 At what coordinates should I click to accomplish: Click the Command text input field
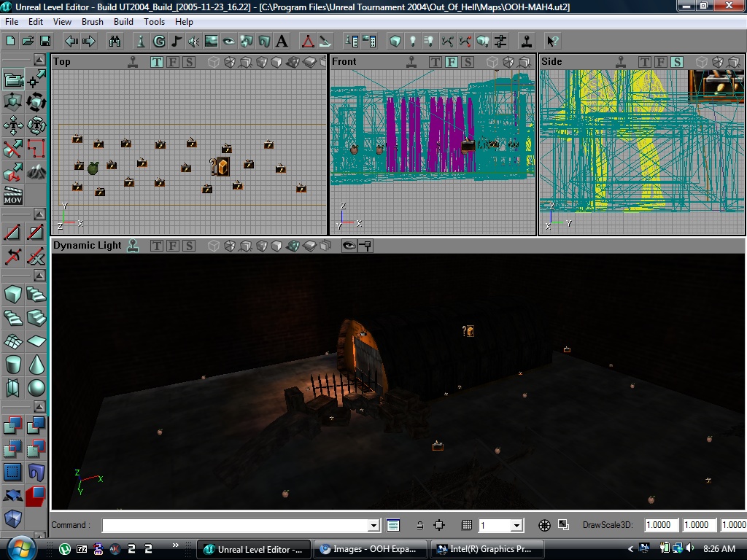click(236, 525)
